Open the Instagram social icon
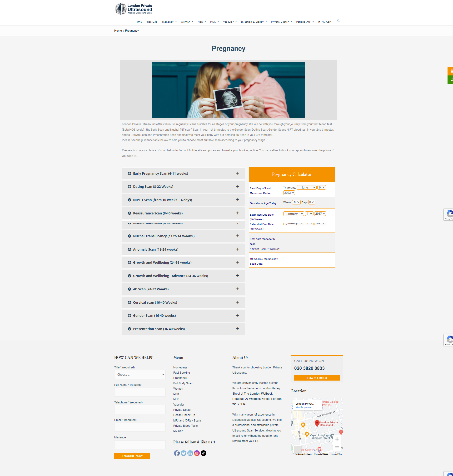The image size is (453, 476). click(x=197, y=453)
